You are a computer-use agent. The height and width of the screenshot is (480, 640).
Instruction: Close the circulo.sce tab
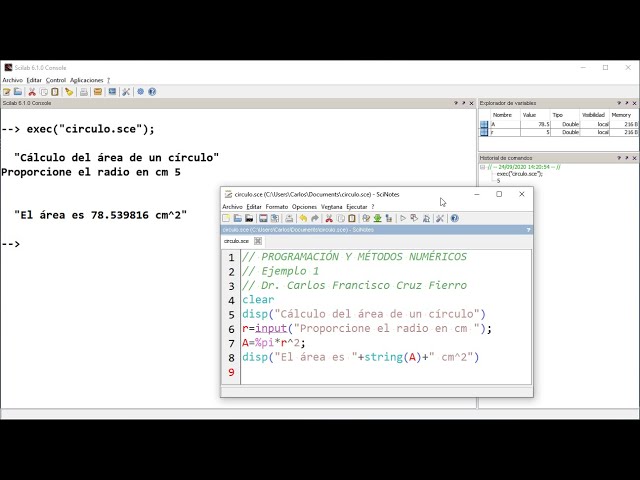click(x=258, y=241)
